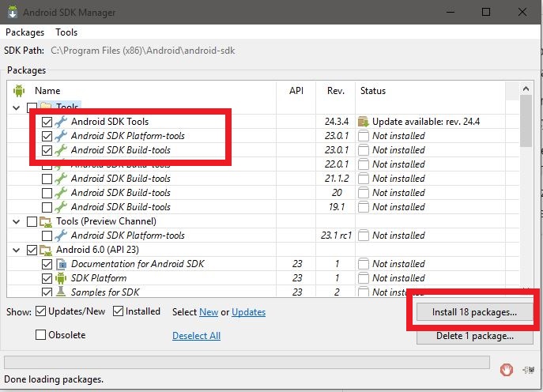Open the Packages menu

click(25, 32)
